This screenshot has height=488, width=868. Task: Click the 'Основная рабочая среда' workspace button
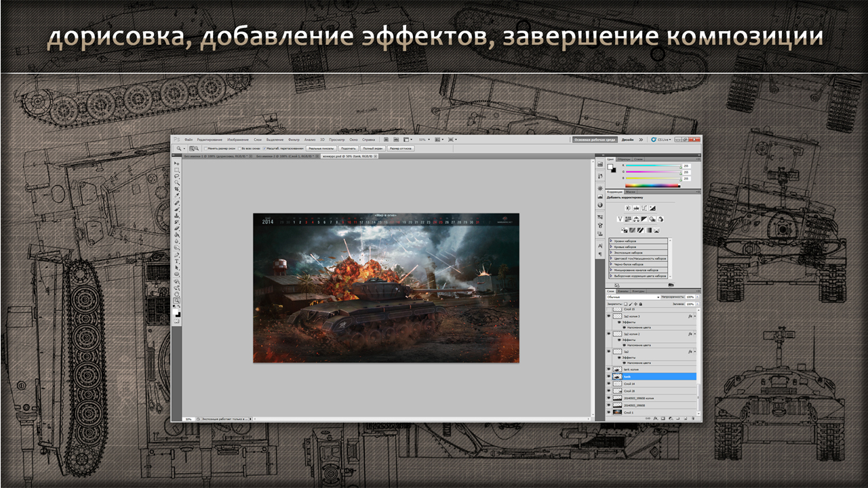(x=595, y=140)
